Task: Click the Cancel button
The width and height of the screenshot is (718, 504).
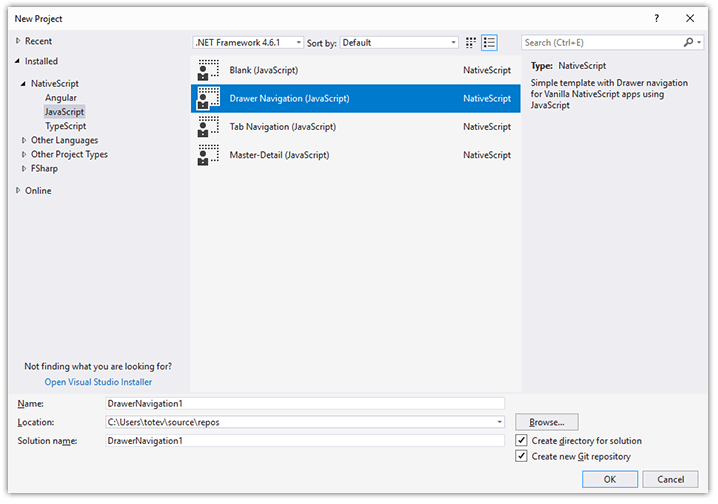Action: coord(670,479)
